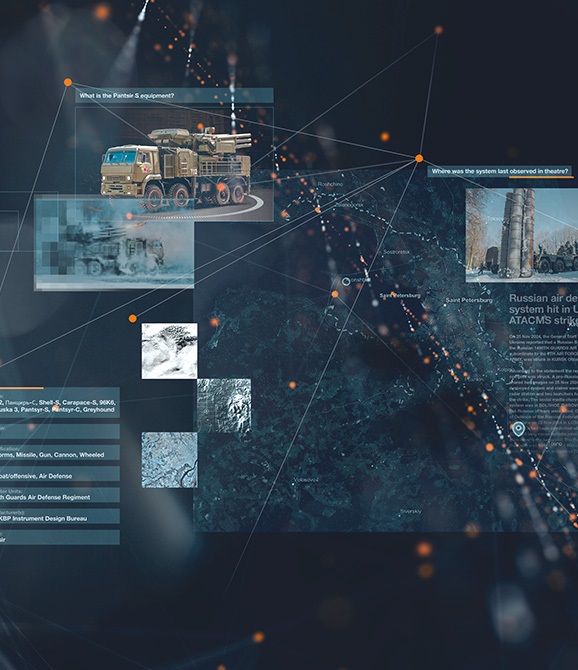Viewport: 578px width, 670px height.
Task: Select the orange node at the top right
Action: tap(438, 29)
